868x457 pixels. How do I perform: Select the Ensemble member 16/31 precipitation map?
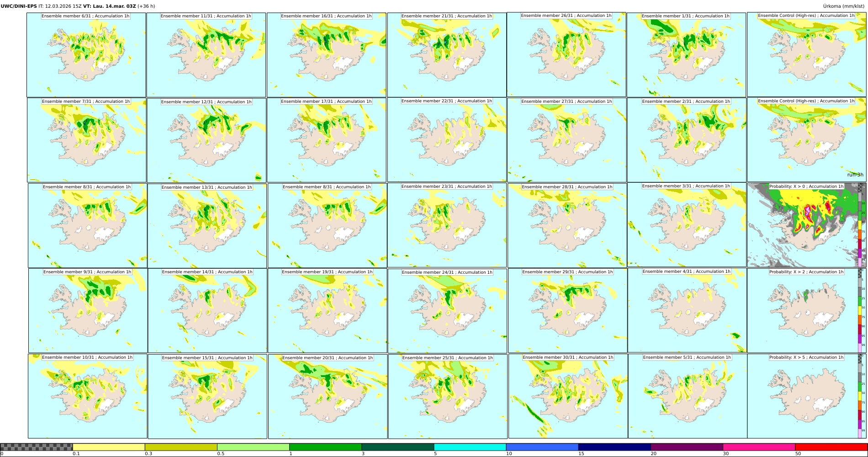(326, 55)
